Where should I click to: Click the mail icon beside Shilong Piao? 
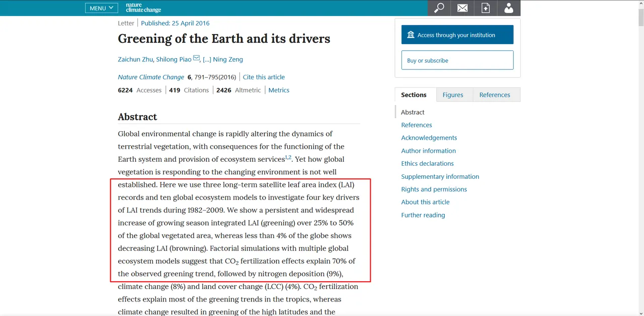pos(197,58)
